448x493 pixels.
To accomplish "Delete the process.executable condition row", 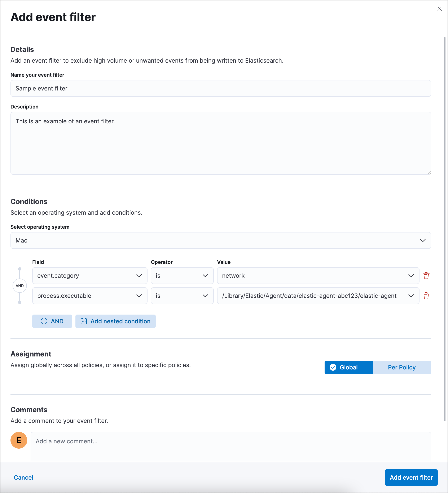I will [426, 296].
